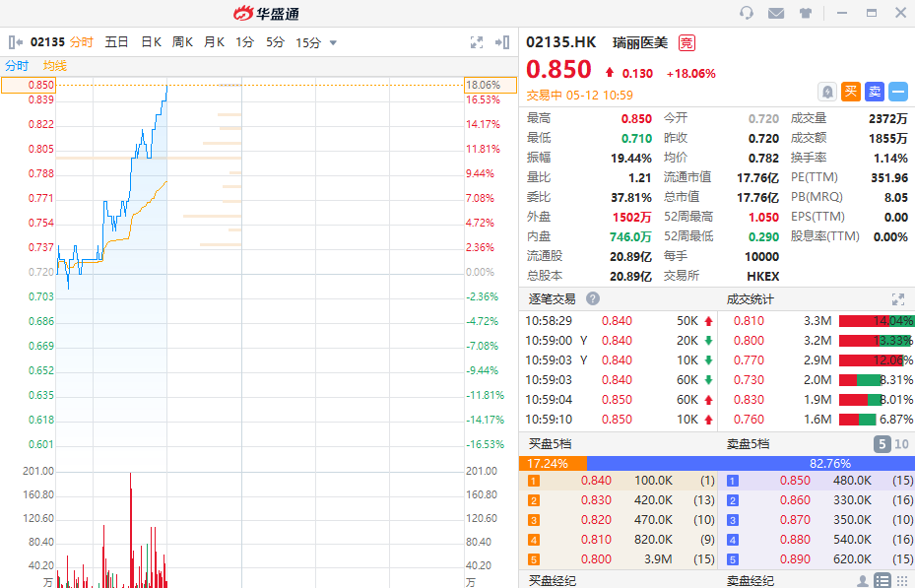
Task: Toggle order book depth to 10 levels
Action: coord(901,444)
